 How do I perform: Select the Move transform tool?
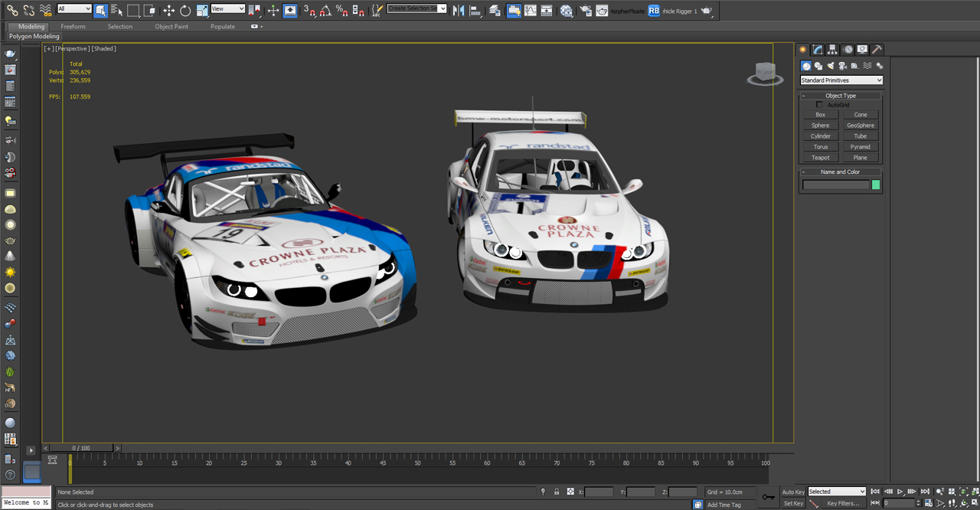pyautogui.click(x=169, y=11)
